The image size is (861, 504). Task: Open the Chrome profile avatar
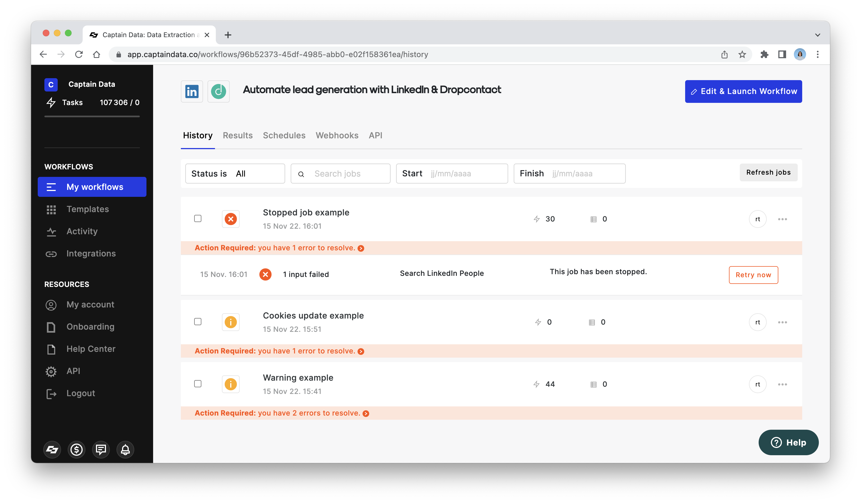800,54
